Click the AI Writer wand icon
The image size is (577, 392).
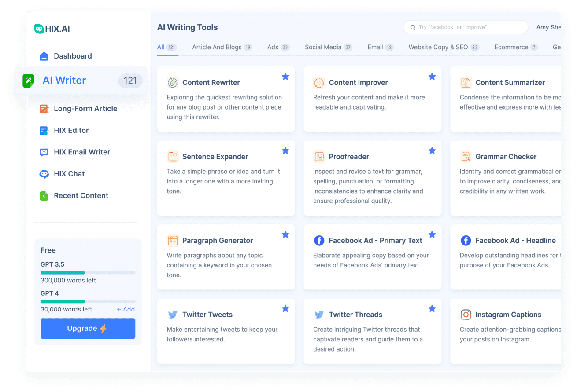click(29, 81)
